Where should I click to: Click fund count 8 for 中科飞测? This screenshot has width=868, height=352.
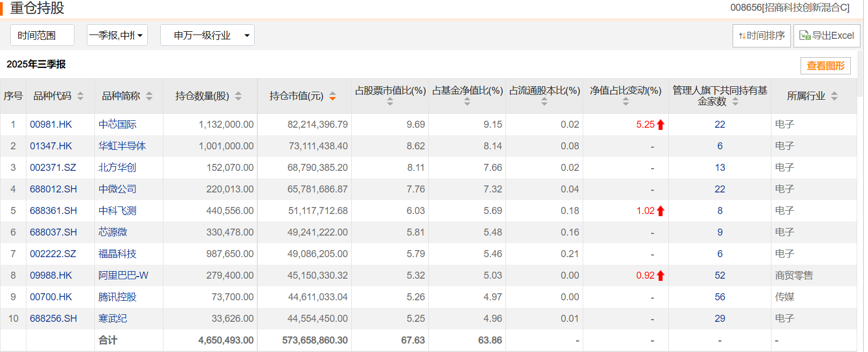(x=720, y=211)
